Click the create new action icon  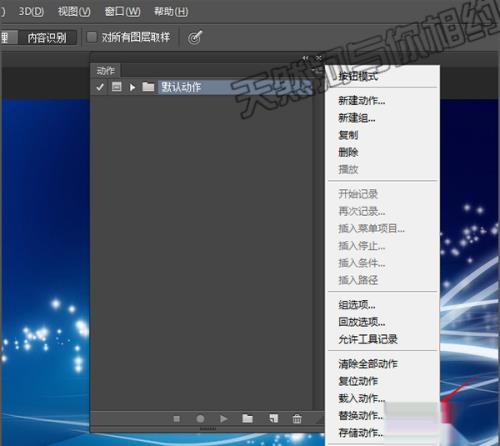(x=274, y=418)
